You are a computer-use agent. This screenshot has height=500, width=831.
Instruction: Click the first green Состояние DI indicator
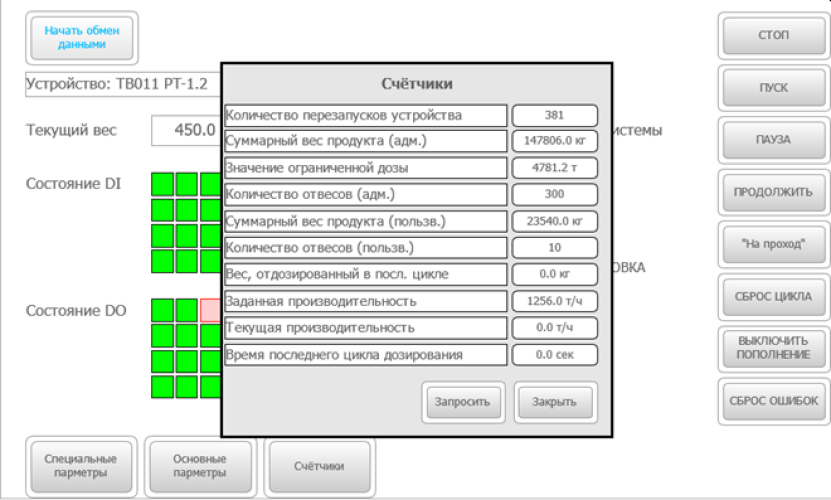[x=162, y=184]
